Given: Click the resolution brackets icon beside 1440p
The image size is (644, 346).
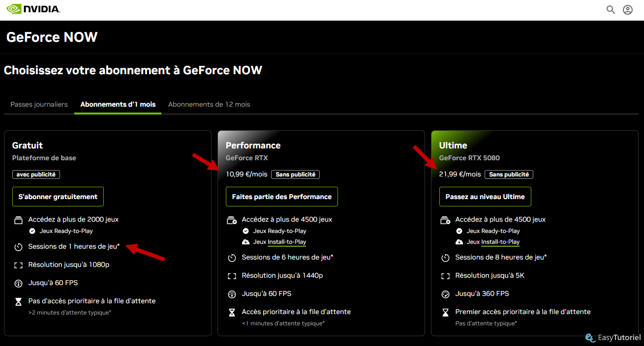Looking at the screenshot, I should click(x=232, y=276).
